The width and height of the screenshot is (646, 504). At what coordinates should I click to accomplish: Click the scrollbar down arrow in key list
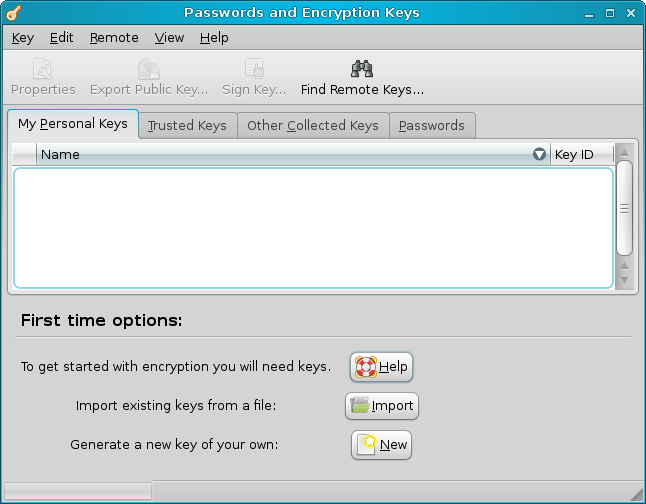[624, 281]
